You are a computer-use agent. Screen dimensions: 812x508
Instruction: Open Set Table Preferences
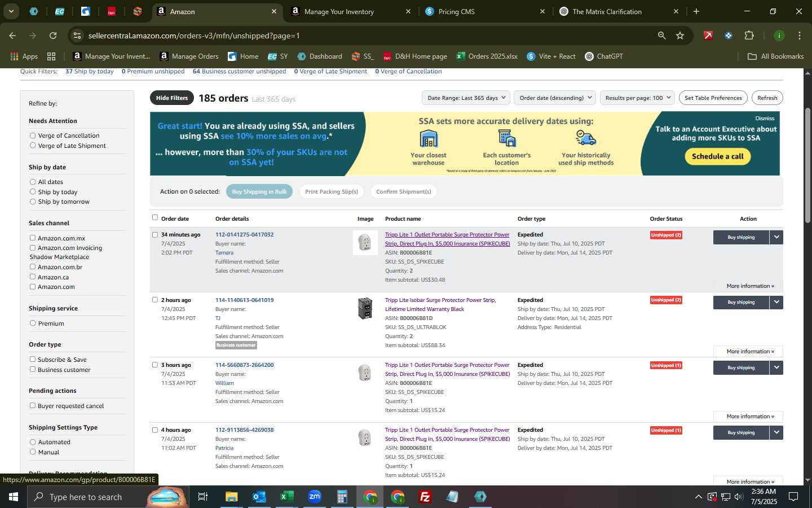[713, 98]
